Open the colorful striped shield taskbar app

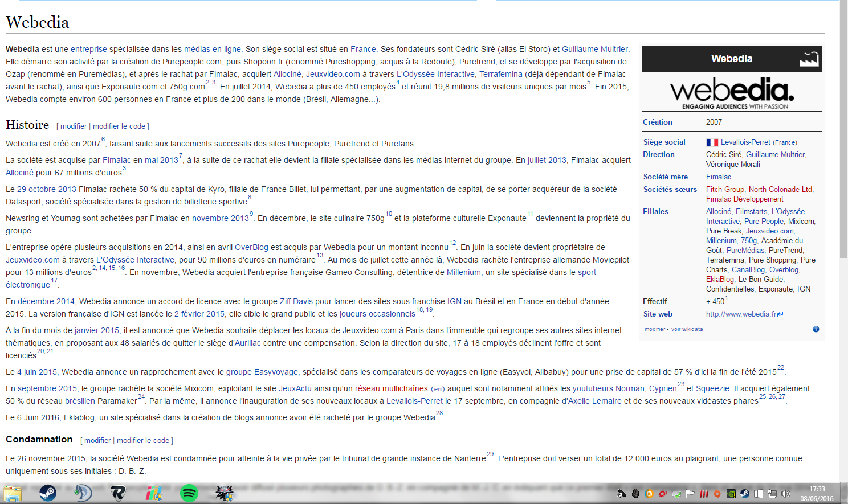[153, 493]
